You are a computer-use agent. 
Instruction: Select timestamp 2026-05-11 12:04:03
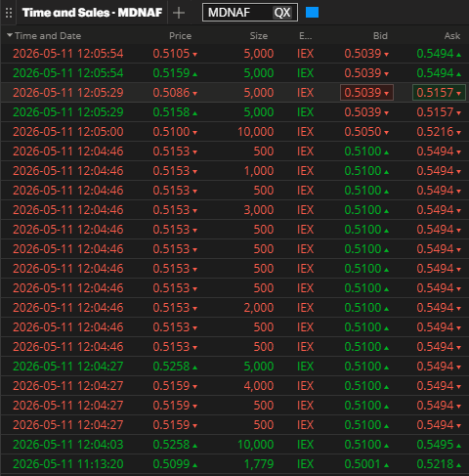point(68,445)
